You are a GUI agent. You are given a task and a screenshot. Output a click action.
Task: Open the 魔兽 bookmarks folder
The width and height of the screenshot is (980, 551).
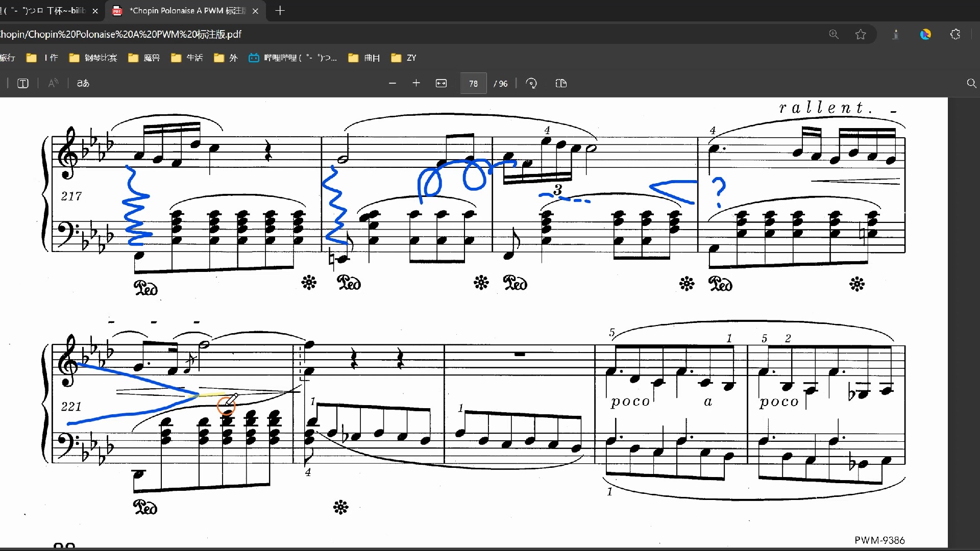[x=144, y=58]
